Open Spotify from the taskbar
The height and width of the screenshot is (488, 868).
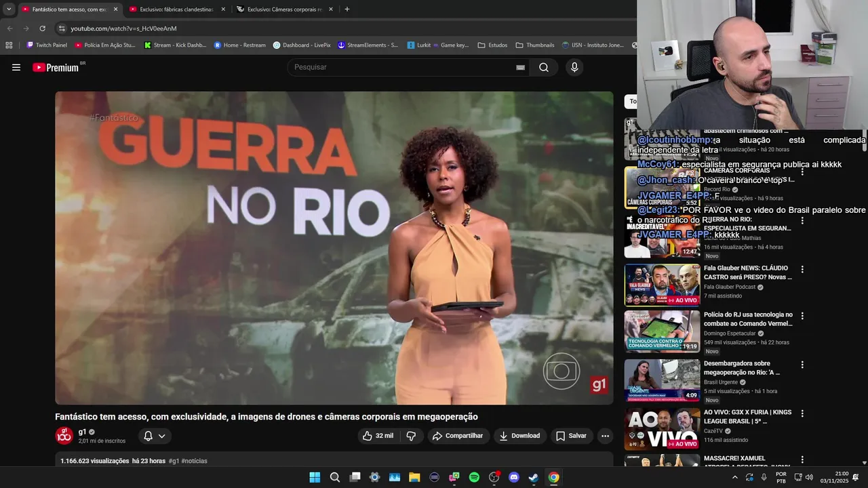coord(474,477)
